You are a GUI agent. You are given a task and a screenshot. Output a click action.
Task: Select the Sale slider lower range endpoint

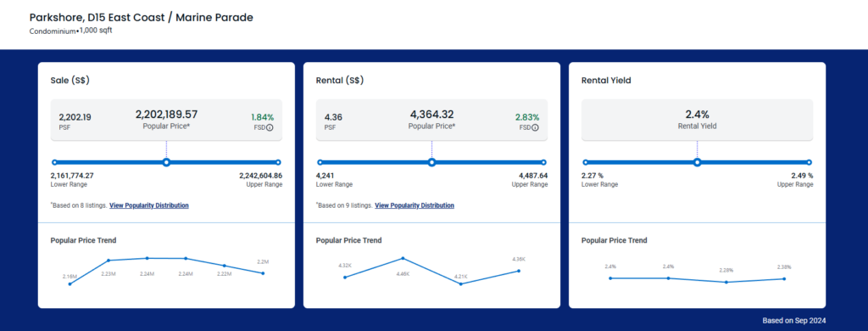(x=54, y=162)
